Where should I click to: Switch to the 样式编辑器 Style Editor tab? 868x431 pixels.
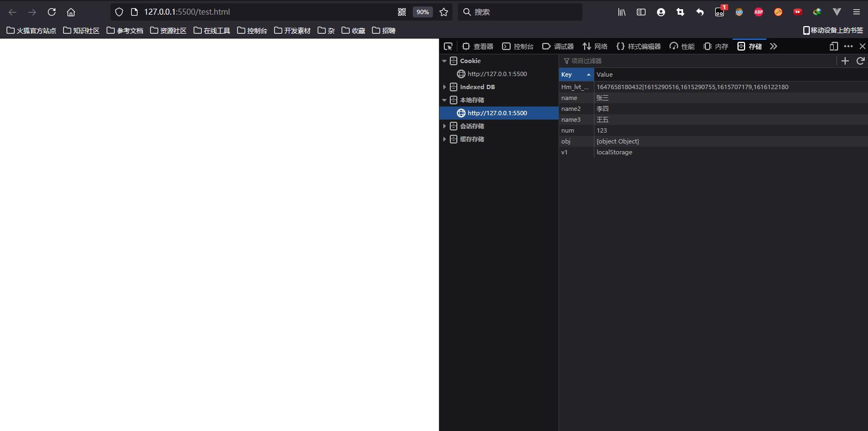coord(638,46)
